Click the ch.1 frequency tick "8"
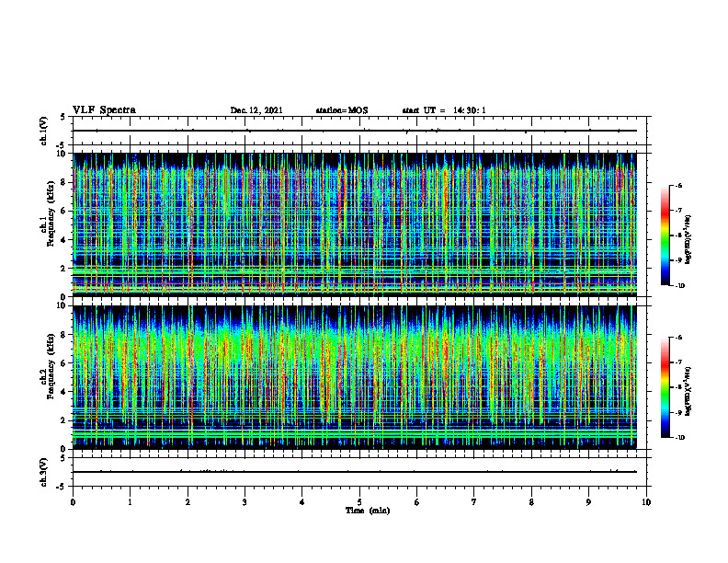This screenshot has width=728, height=563. pyautogui.click(x=64, y=182)
